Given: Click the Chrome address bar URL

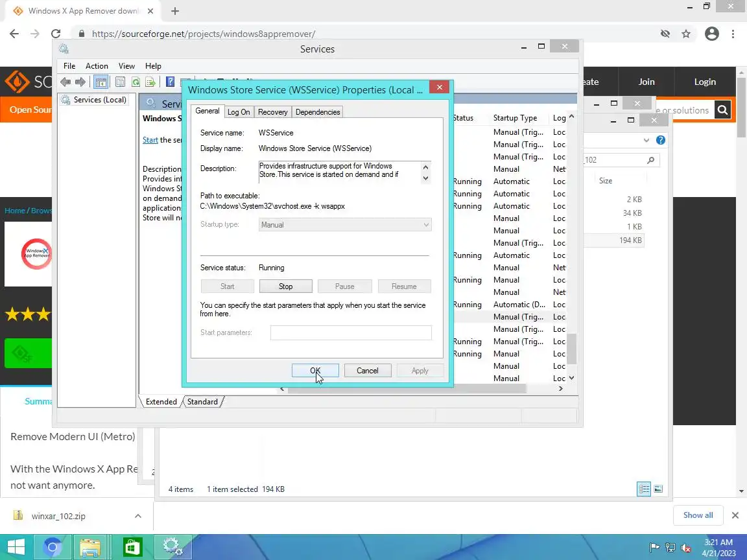Looking at the screenshot, I should point(204,34).
